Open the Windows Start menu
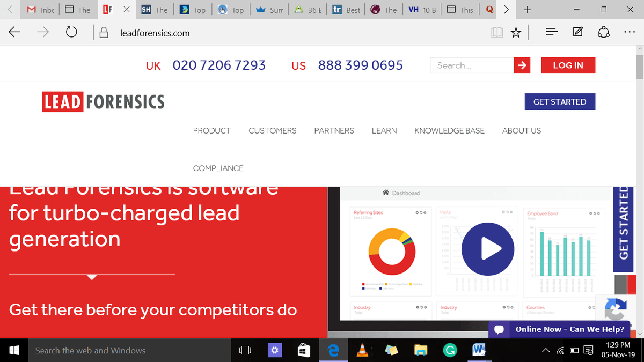 point(14,350)
